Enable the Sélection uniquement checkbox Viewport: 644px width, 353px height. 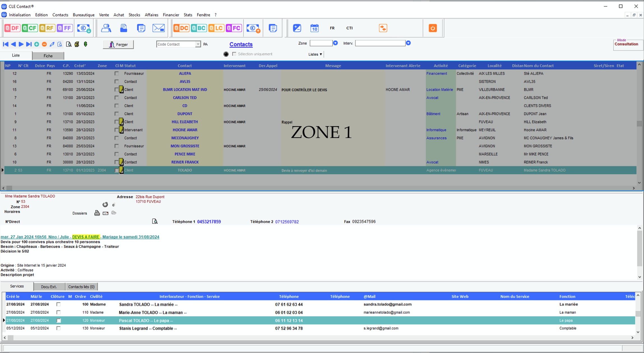point(234,54)
